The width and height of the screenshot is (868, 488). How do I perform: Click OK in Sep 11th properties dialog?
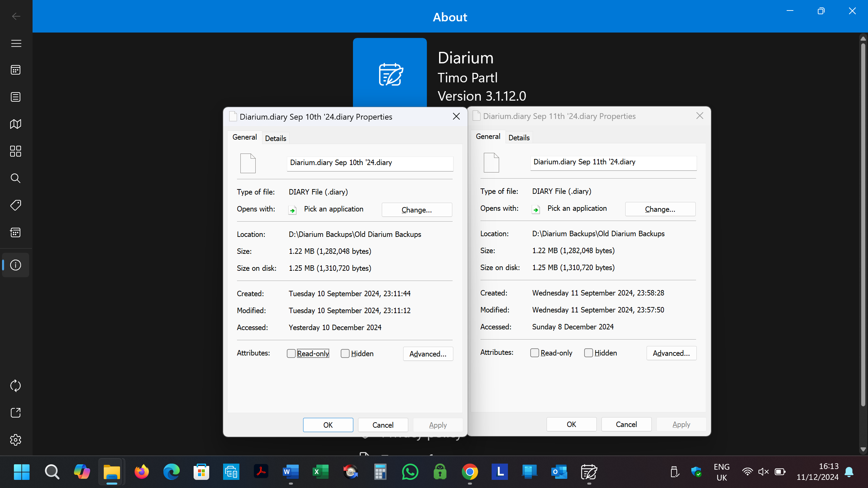click(571, 424)
